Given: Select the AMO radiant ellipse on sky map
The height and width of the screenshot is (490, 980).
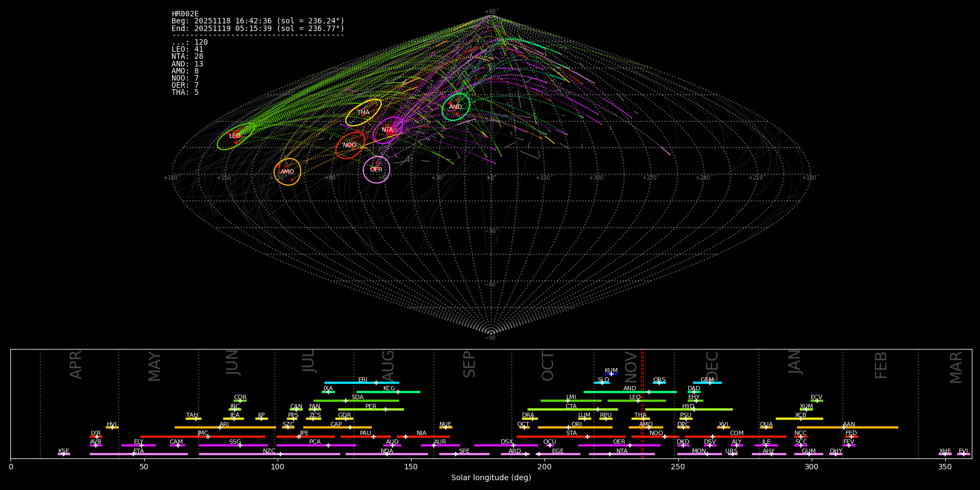Looking at the screenshot, I should [287, 171].
